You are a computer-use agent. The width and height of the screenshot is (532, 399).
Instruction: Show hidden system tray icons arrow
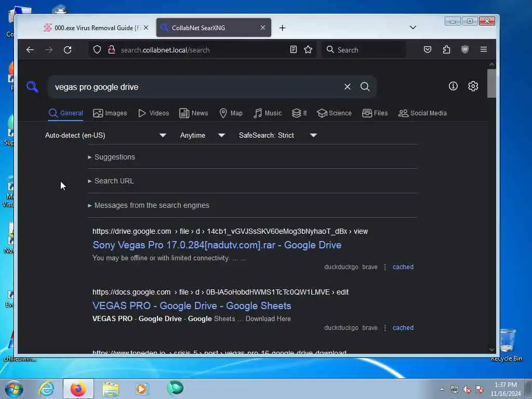pyautogui.click(x=442, y=390)
